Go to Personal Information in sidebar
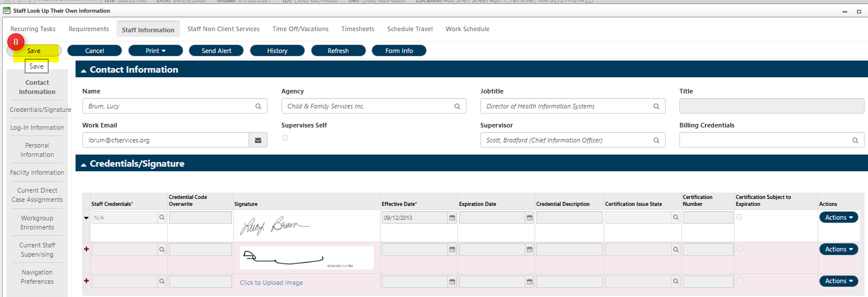The height and width of the screenshot is (297, 868). [37, 150]
